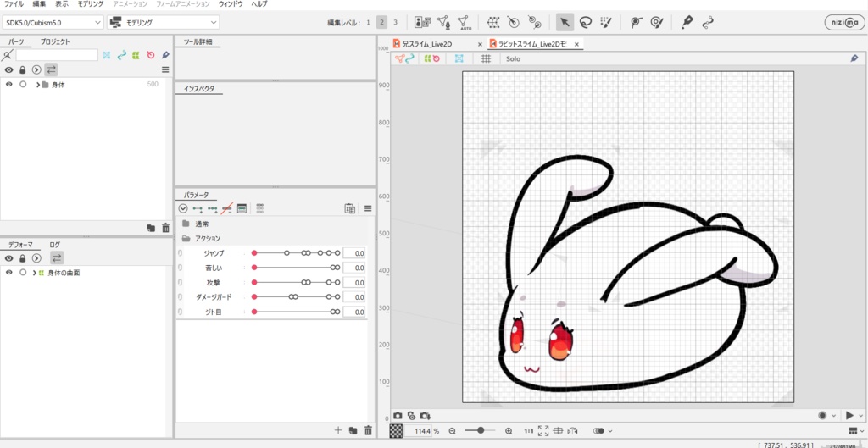Image resolution: width=868 pixels, height=448 pixels.
Task: Click the 攻撃 parameter slider
Action: tap(296, 282)
